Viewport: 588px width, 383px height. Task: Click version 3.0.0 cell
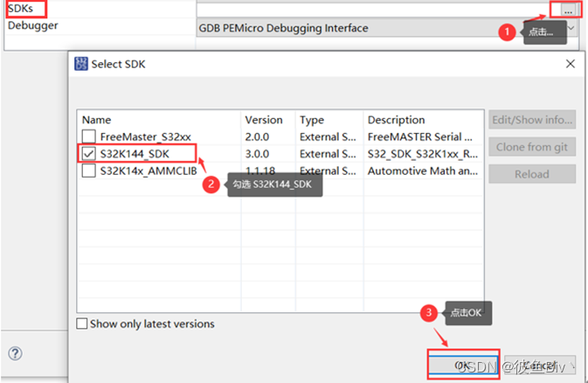(x=257, y=154)
